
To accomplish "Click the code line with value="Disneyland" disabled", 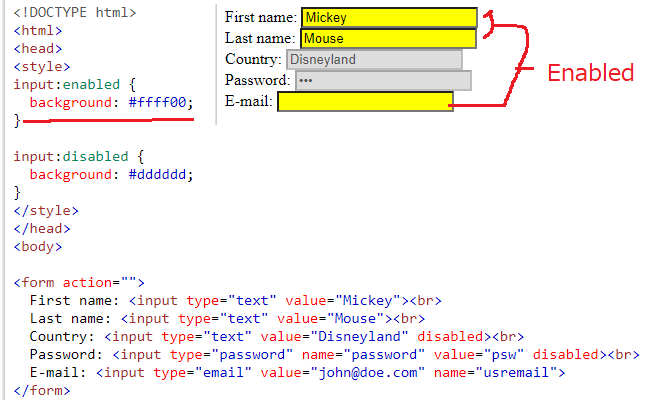I will coord(277,337).
